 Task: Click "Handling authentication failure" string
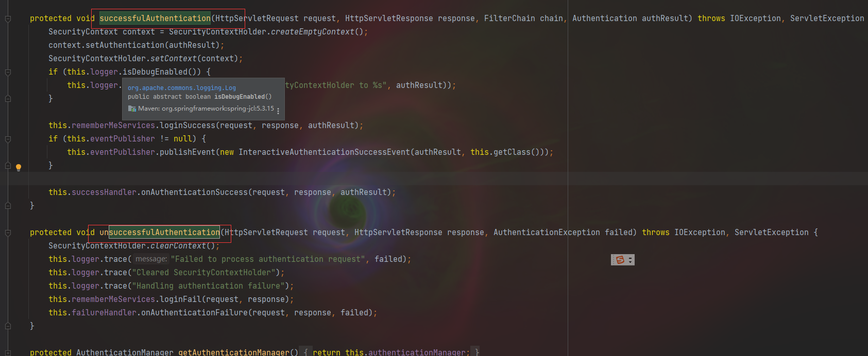[x=209, y=286]
